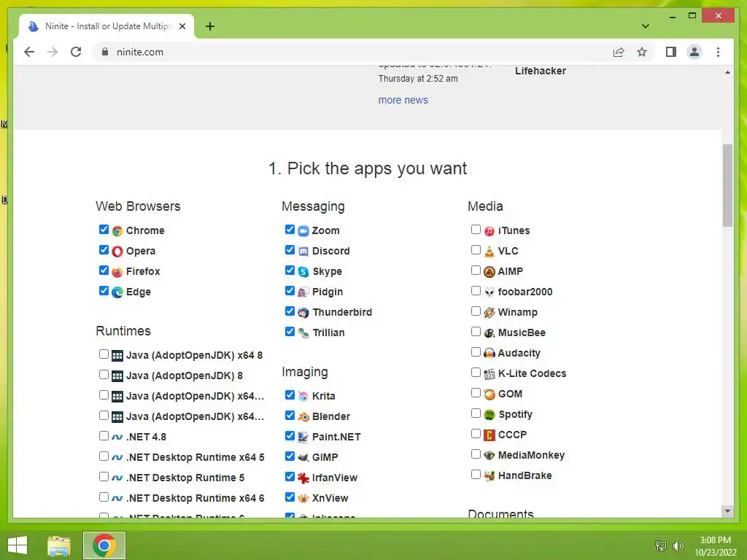Click the Krita app icon

[x=303, y=396]
